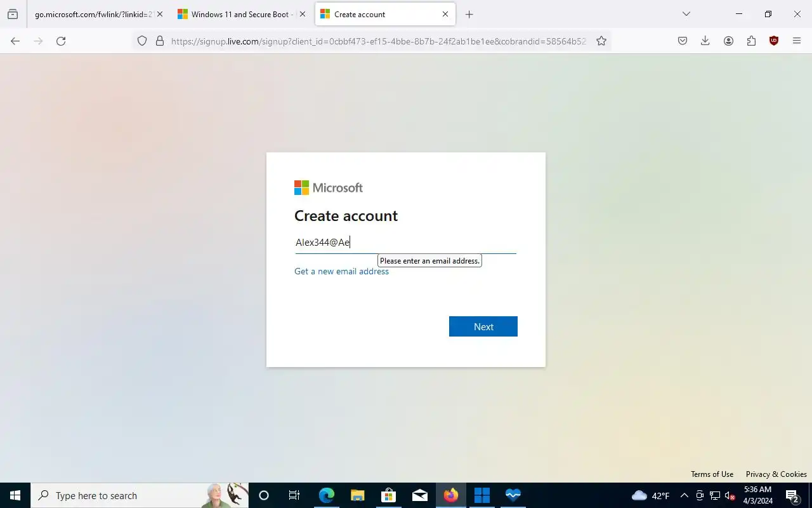Open network status tray icon
The height and width of the screenshot is (508, 812).
pos(715,495)
